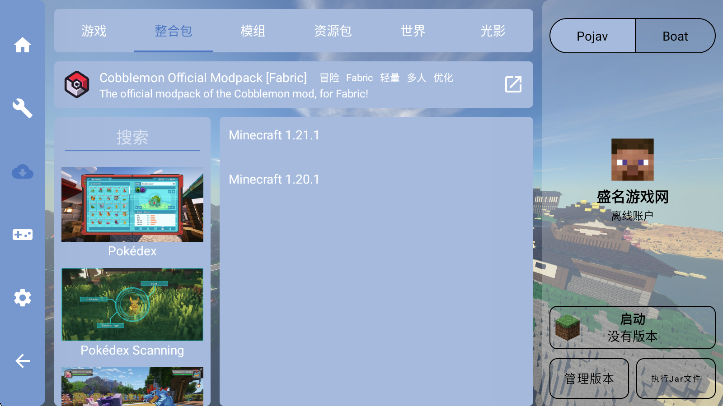Go back with the arrow icon
The height and width of the screenshot is (406, 723).
pos(22,361)
